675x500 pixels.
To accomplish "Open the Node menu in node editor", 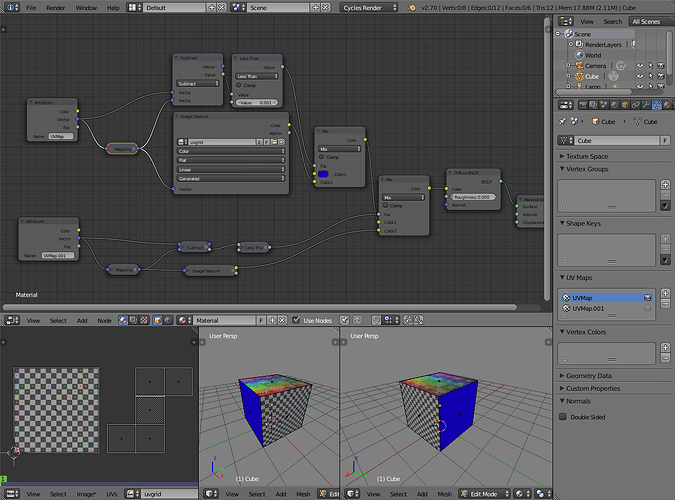I will (x=104, y=320).
